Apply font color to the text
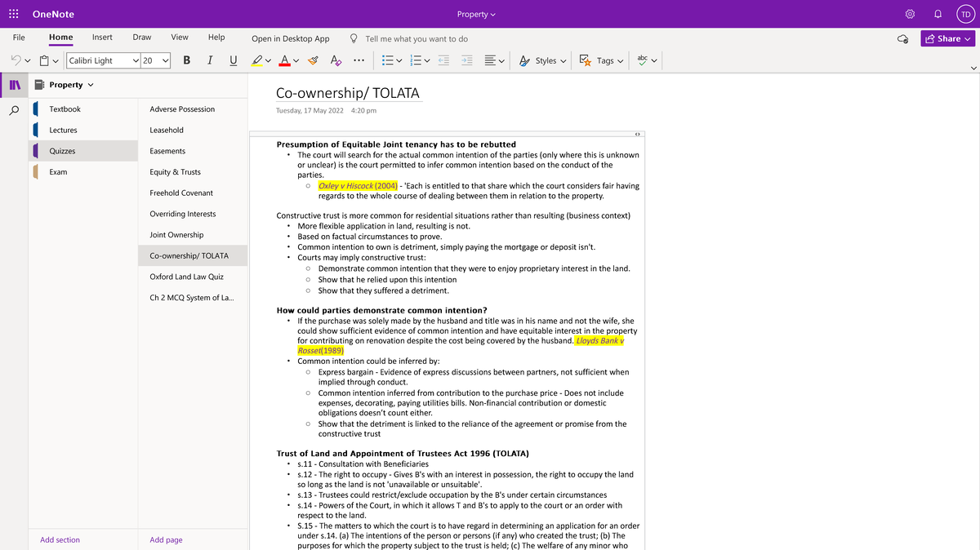The height and width of the screenshot is (550, 980). pos(283,60)
